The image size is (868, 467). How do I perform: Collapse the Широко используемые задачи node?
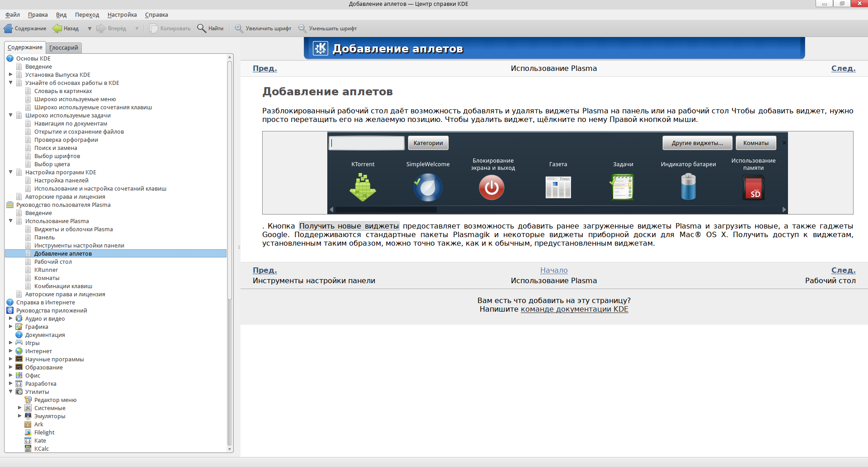(11, 115)
